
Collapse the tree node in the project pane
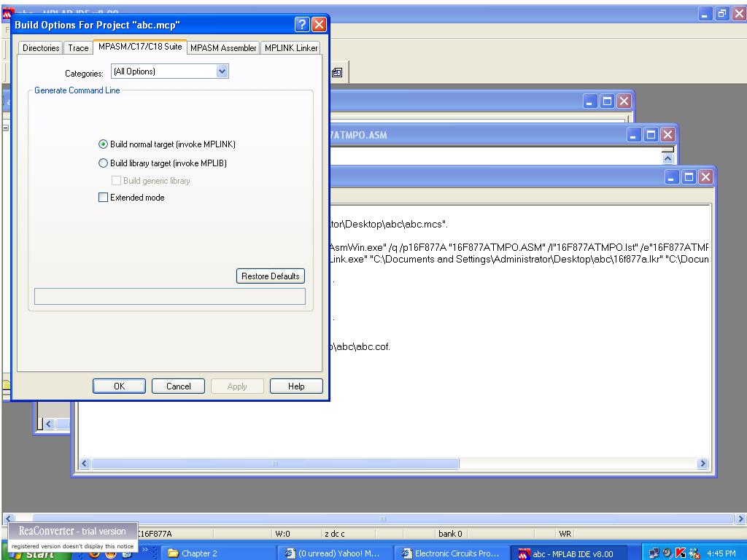tap(6, 128)
